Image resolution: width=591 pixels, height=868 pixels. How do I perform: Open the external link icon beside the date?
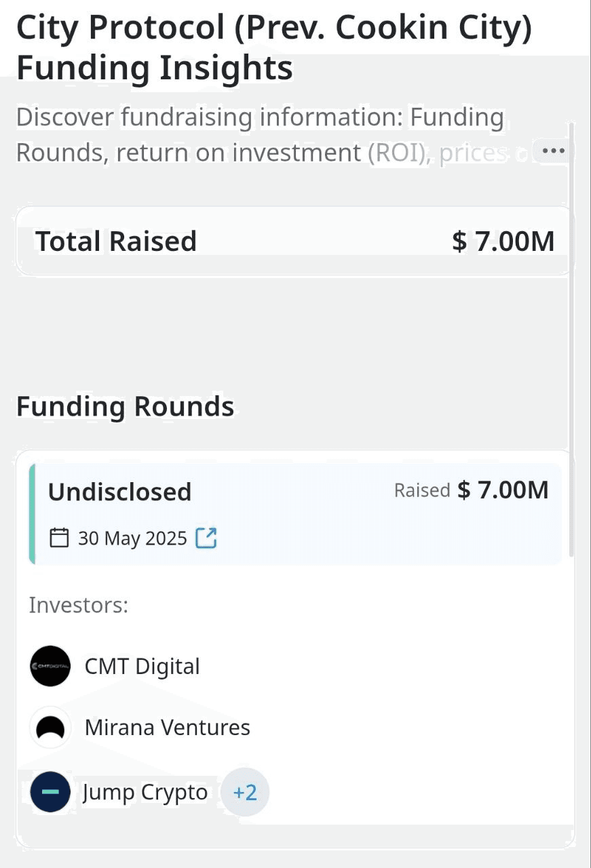click(206, 538)
